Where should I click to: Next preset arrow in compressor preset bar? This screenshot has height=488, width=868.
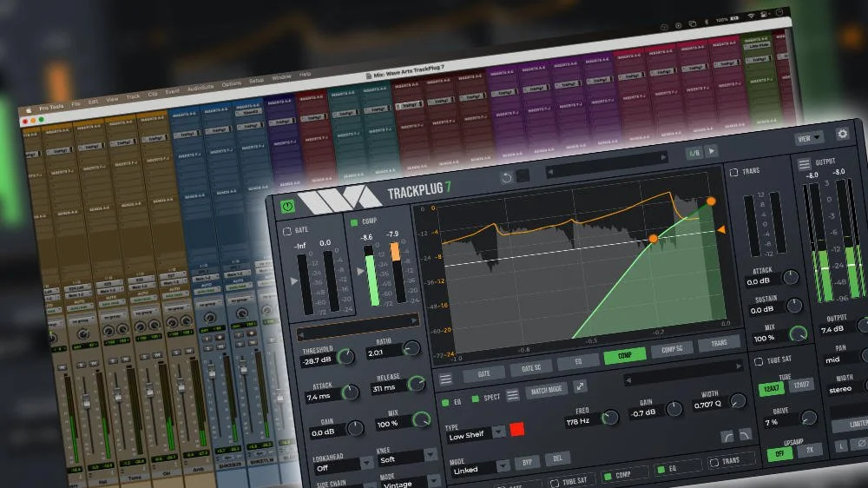tap(414, 320)
